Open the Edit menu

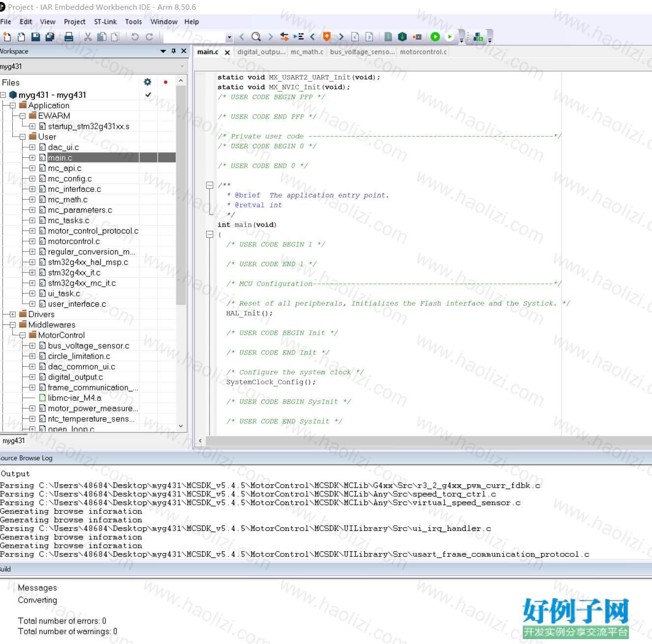click(x=26, y=22)
